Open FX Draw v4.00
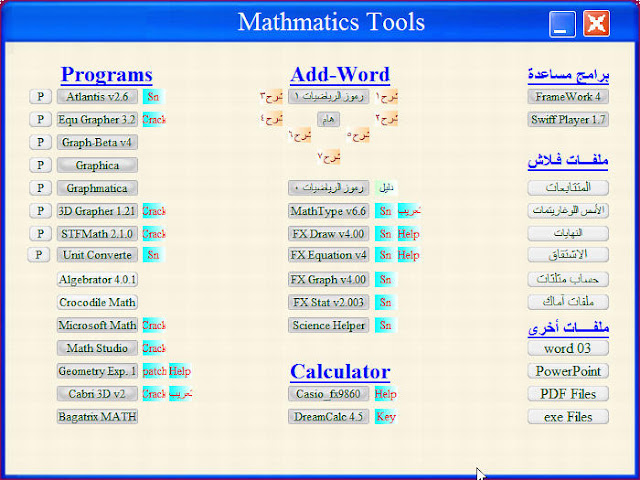640x480 pixels. [x=329, y=234]
